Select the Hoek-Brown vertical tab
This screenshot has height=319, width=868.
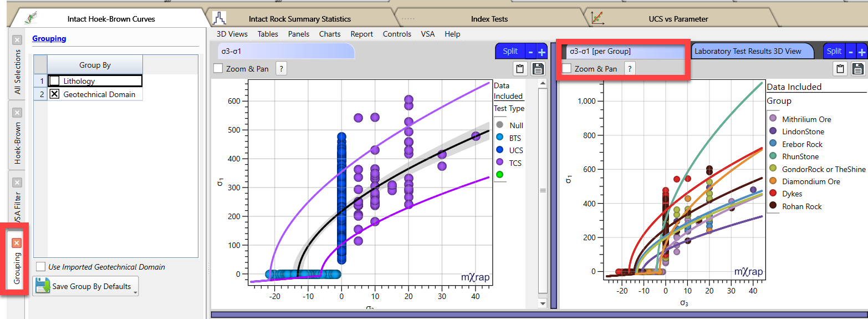pyautogui.click(x=17, y=144)
